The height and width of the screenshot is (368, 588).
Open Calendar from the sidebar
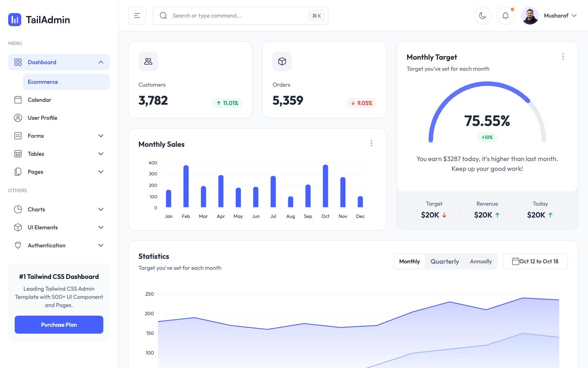pos(59,100)
